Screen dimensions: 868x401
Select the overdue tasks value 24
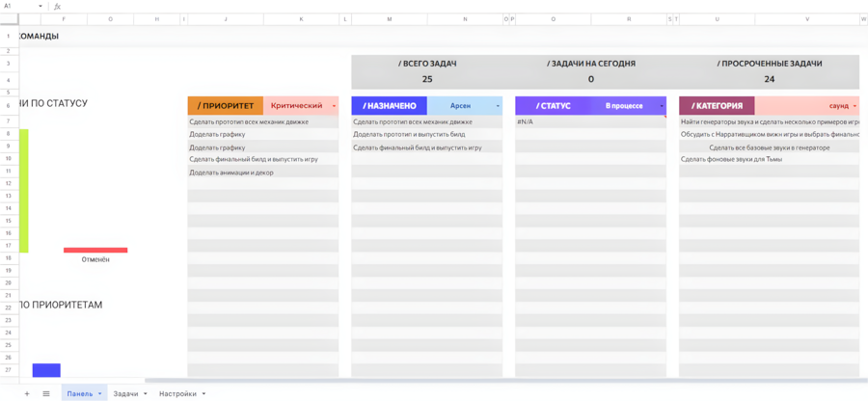click(770, 79)
